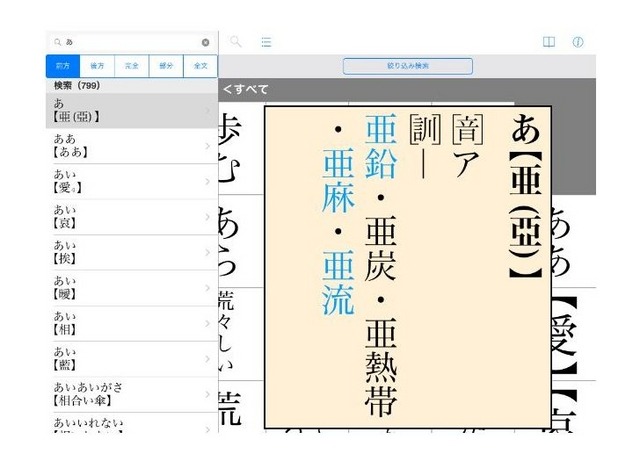The image size is (640, 461).
Task: Open the info icon
Action: click(578, 42)
